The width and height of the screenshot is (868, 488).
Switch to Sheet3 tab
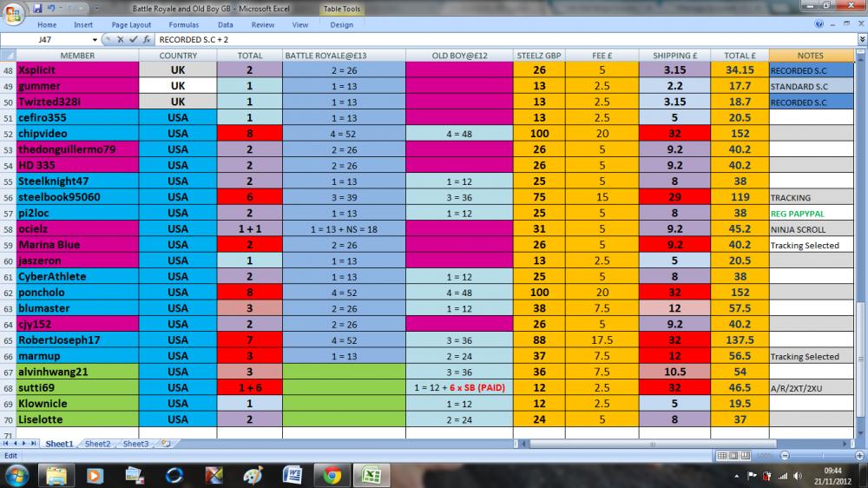coord(135,444)
